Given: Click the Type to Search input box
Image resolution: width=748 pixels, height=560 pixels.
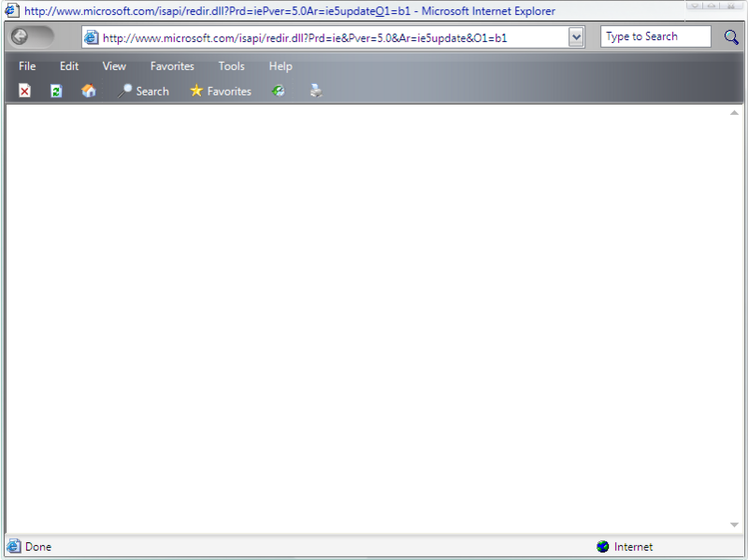Looking at the screenshot, I should click(x=655, y=36).
